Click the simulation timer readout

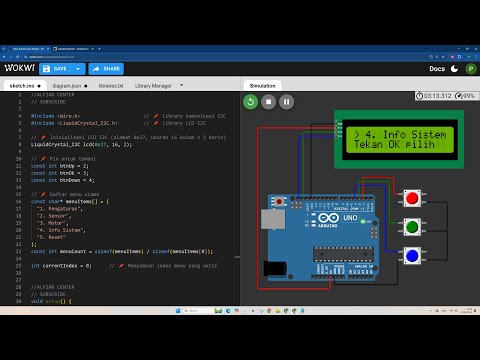pyautogui.click(x=434, y=96)
